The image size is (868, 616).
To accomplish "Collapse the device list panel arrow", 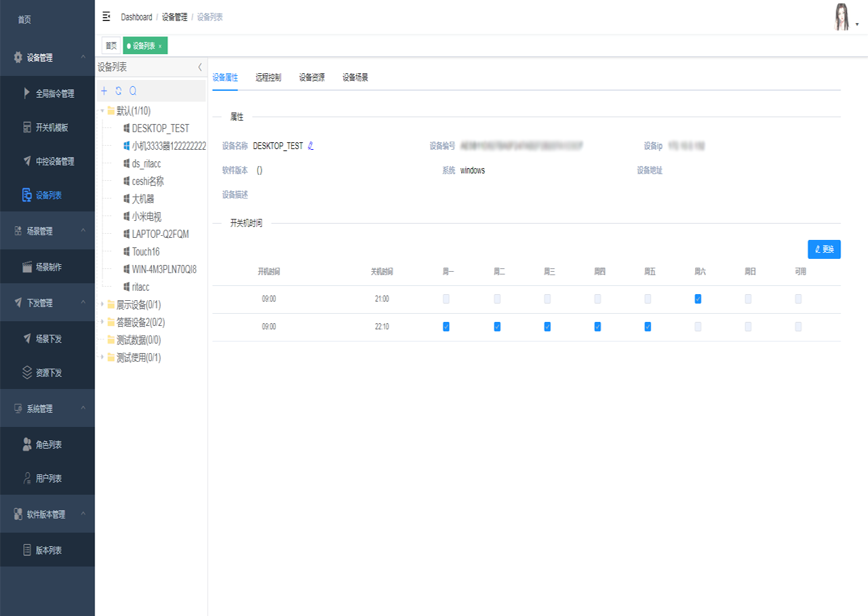I will click(x=199, y=67).
